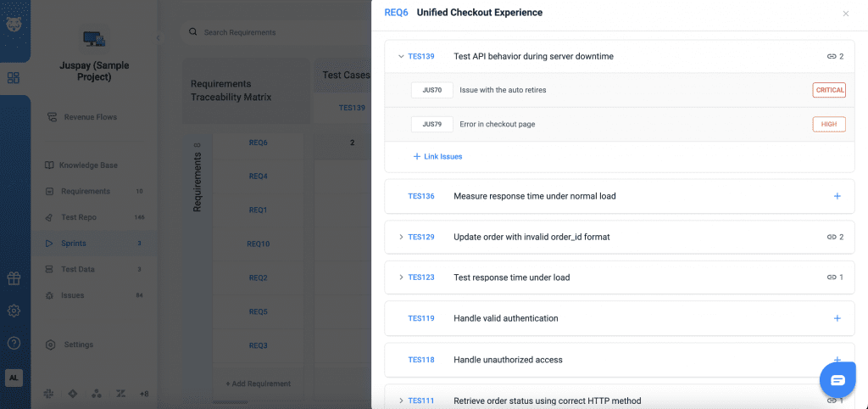Click the plus icon on TES136 row
Screen dimensions: 868x409
click(837, 196)
